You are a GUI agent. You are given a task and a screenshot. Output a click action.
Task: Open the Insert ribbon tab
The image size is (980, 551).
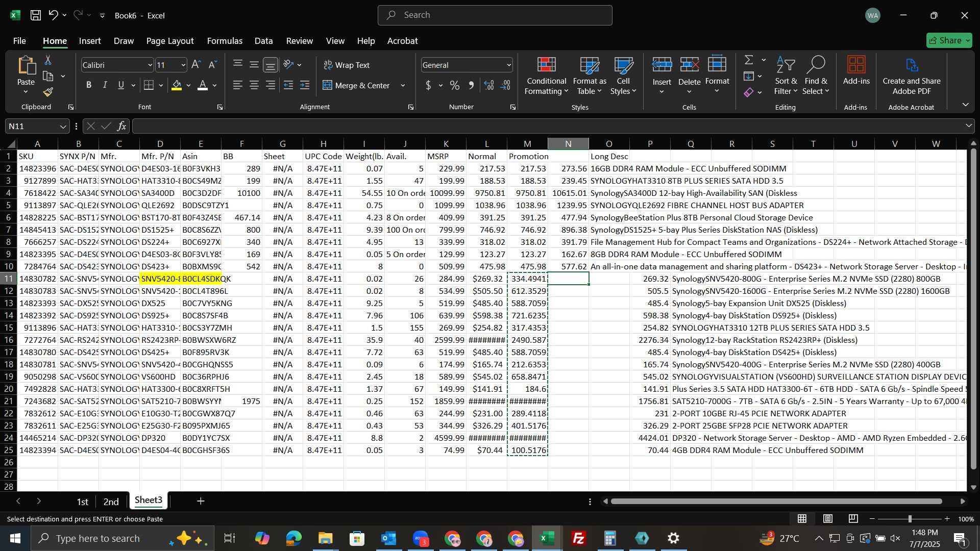[x=90, y=41]
